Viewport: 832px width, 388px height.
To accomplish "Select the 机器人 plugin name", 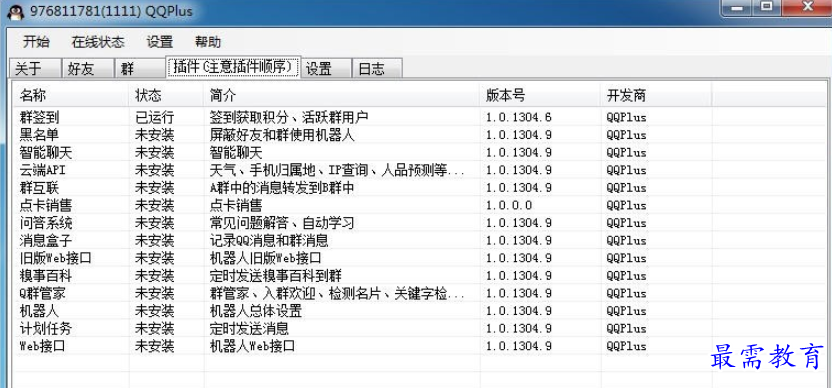I will pyautogui.click(x=39, y=311).
